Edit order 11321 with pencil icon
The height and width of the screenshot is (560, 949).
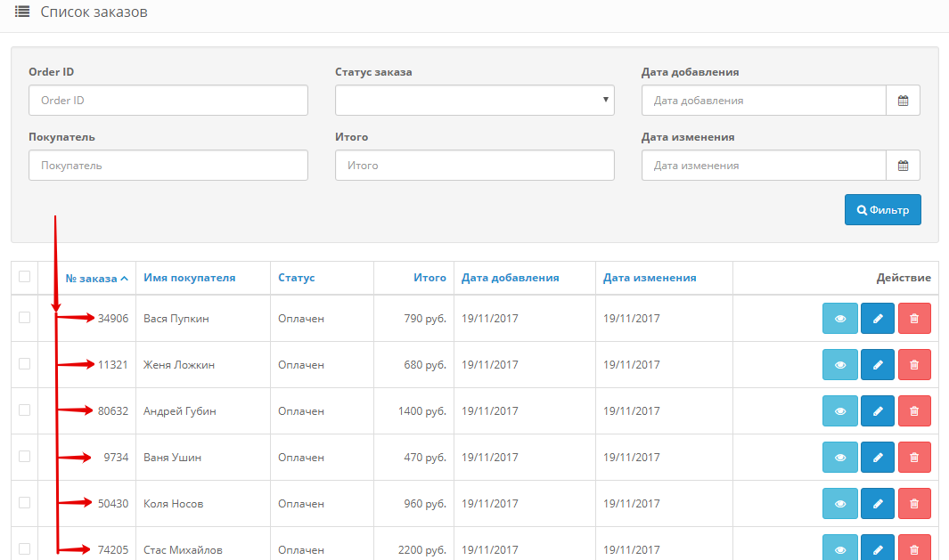[x=878, y=364]
